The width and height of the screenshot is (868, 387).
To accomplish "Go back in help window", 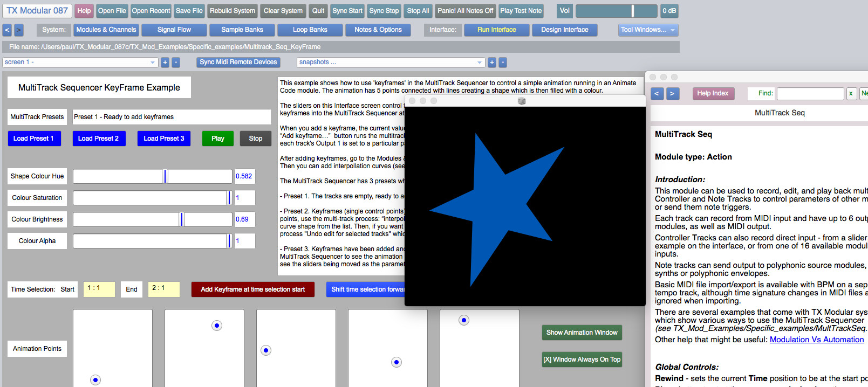I will (x=657, y=94).
